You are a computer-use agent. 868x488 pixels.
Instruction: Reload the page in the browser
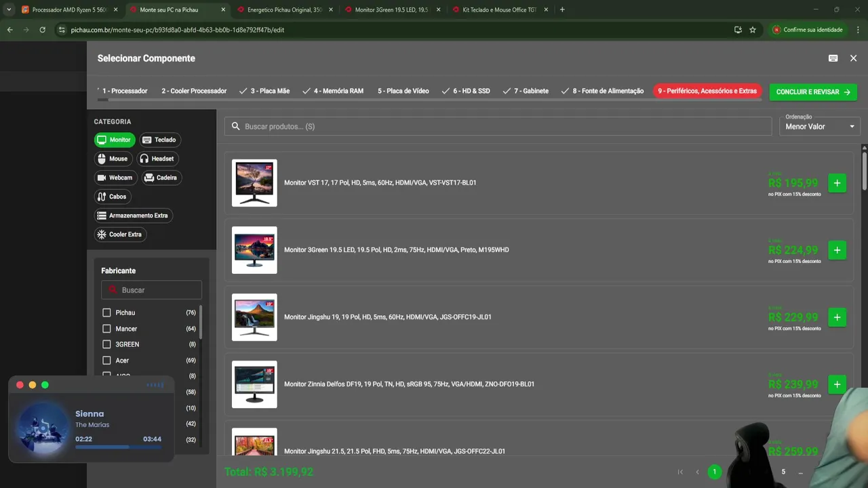tap(42, 30)
